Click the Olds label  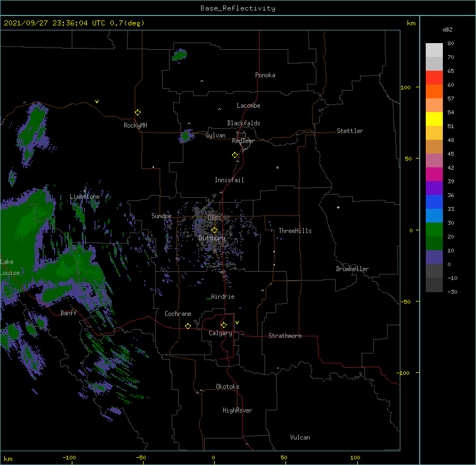click(x=214, y=218)
